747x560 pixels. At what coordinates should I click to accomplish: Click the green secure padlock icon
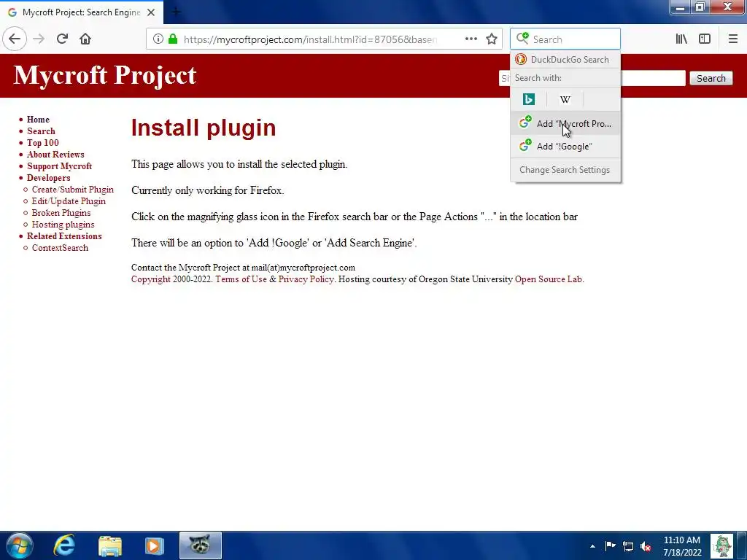(172, 39)
